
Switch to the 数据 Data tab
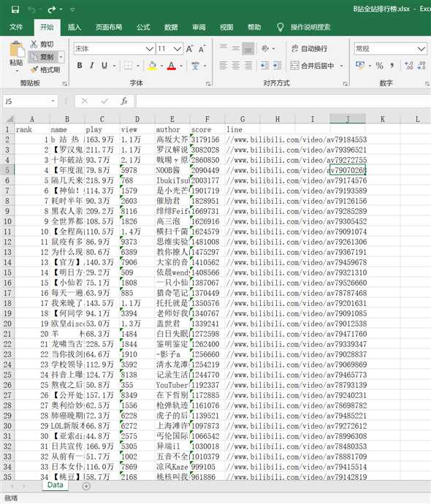pyautogui.click(x=171, y=27)
